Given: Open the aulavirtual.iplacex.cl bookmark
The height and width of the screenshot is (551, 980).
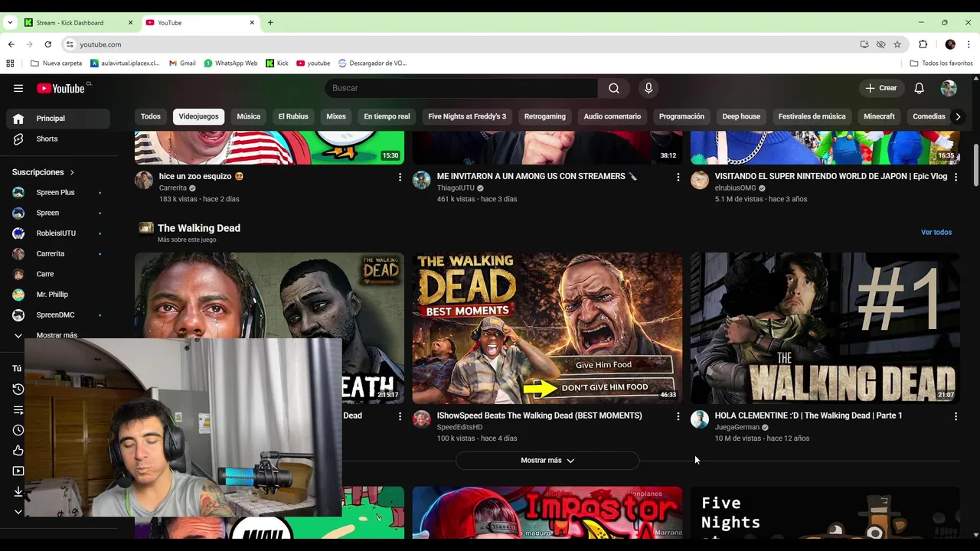Looking at the screenshot, I should (125, 64).
